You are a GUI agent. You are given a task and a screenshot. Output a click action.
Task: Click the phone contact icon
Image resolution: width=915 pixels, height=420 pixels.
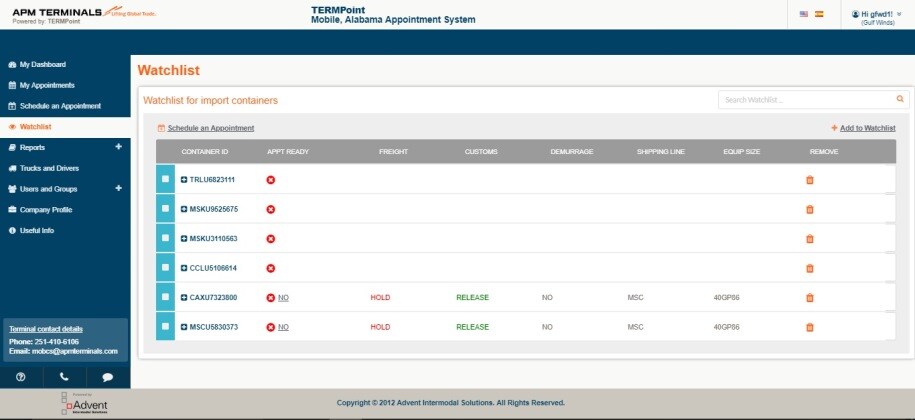tap(64, 377)
